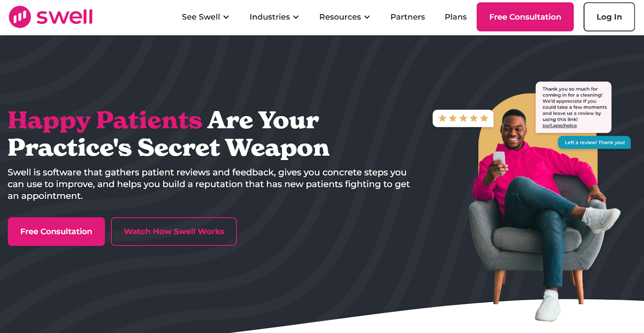Viewport: 644px width, 333px height.
Task: Click the phone held by the man
Action: [x=499, y=161]
